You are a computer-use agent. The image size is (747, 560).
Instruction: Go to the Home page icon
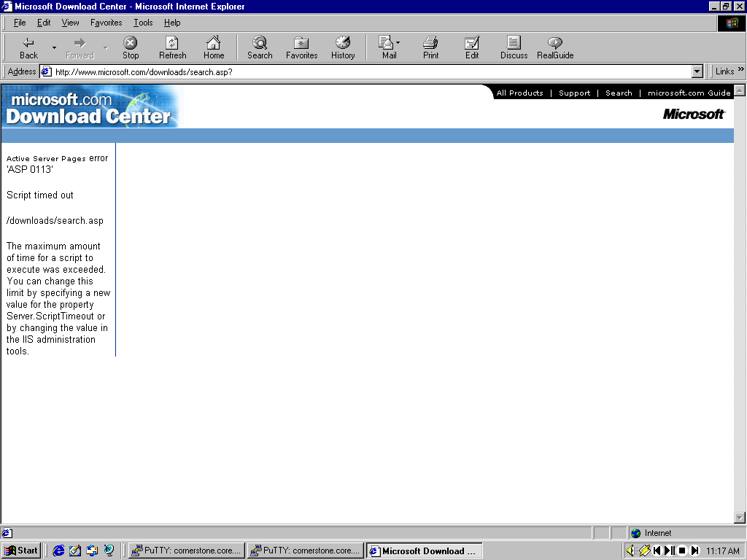213,47
